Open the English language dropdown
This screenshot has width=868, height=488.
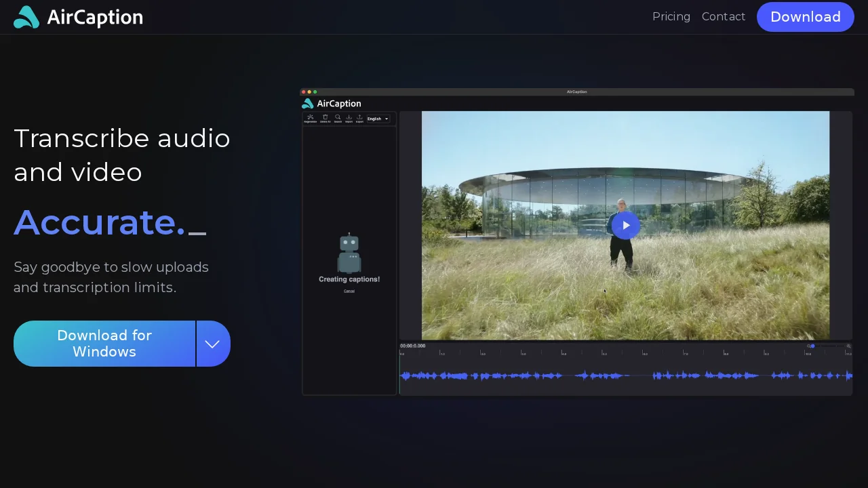pyautogui.click(x=374, y=118)
